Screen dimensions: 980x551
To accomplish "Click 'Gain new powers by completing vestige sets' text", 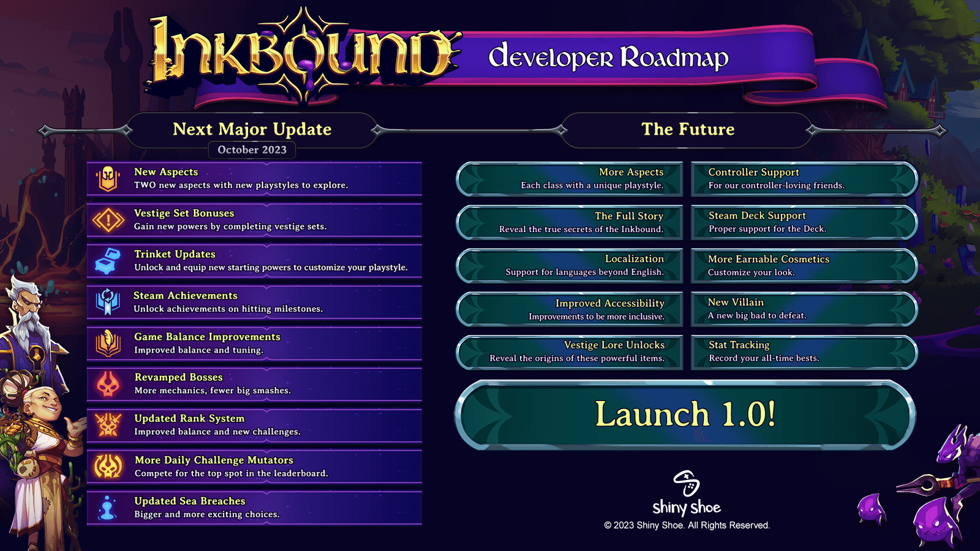I will tap(230, 227).
